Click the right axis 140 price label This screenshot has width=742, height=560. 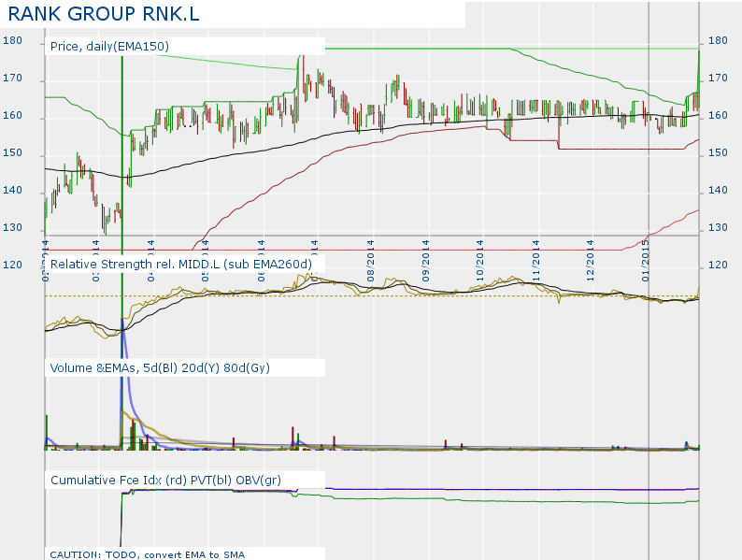click(718, 191)
